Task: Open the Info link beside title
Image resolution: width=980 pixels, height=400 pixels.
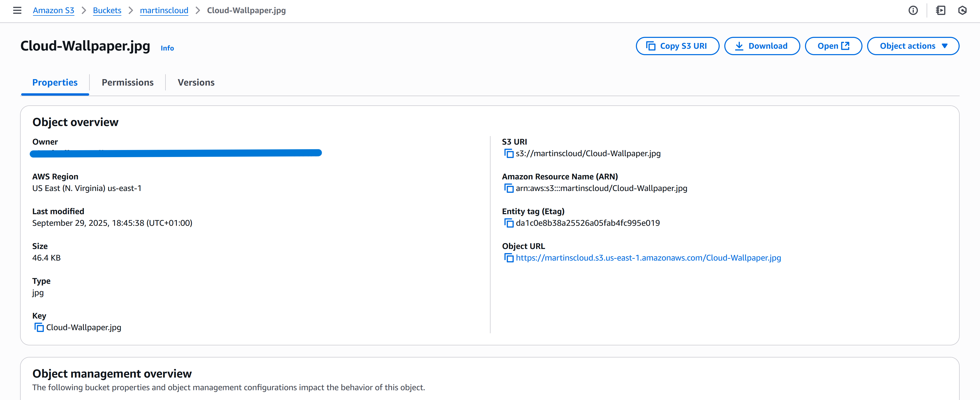Action: 167,48
